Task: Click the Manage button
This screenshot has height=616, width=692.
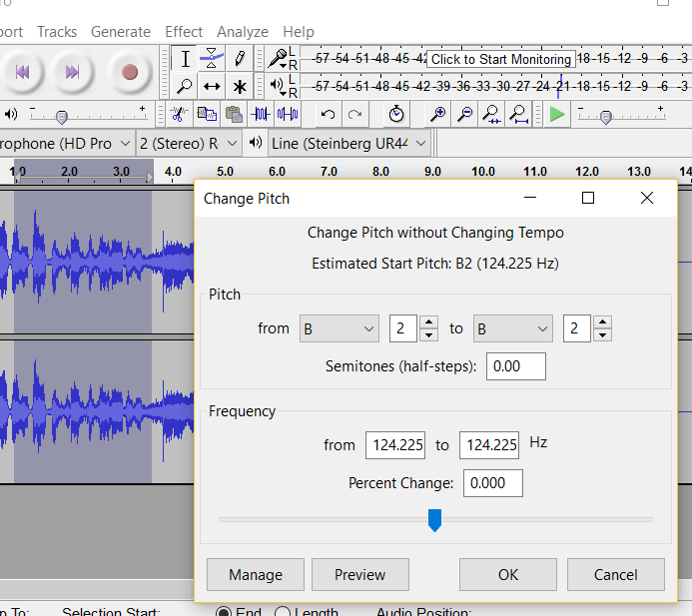Action: click(256, 574)
